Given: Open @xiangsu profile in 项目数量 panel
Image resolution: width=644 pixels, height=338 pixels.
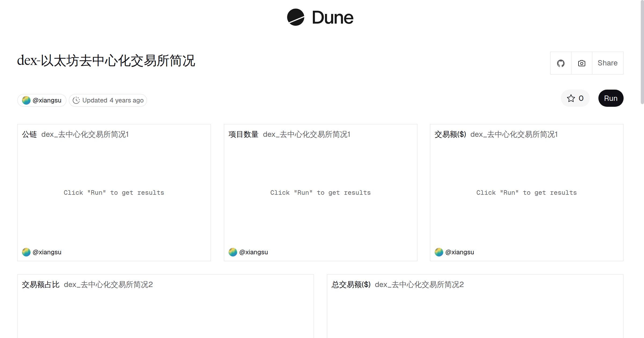Looking at the screenshot, I should coord(254,252).
